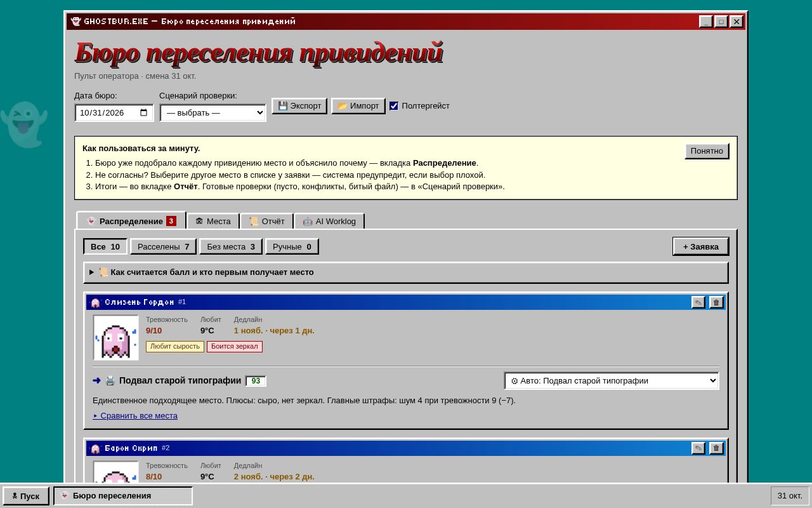
Task: Click the 31 окт. clock in the tray
Action: pyautogui.click(x=790, y=496)
